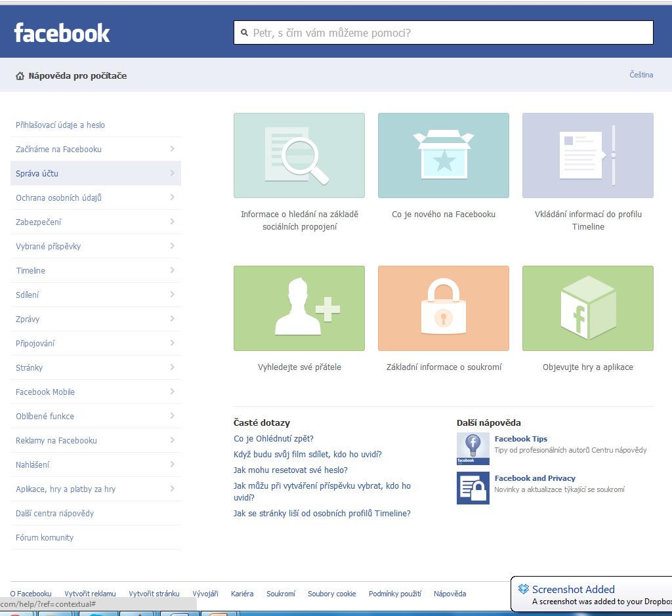This screenshot has height=616, width=672.
Task: Open Soukromí footer link
Action: tap(281, 594)
